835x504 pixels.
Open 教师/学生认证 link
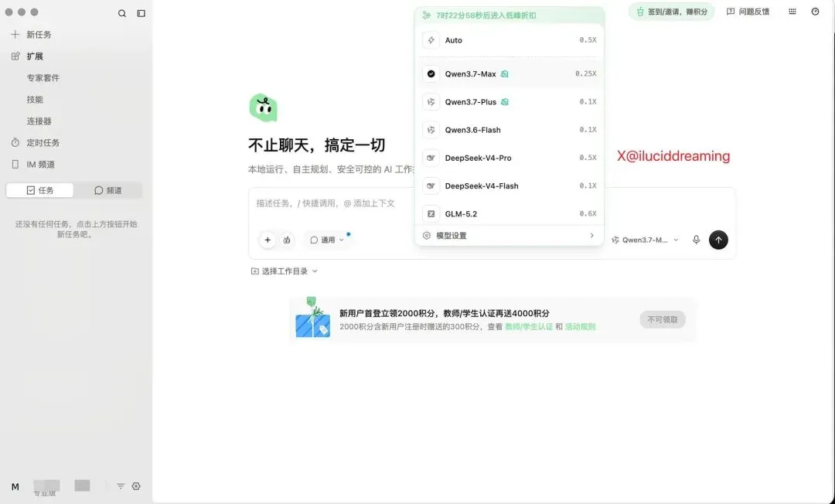[529, 327]
